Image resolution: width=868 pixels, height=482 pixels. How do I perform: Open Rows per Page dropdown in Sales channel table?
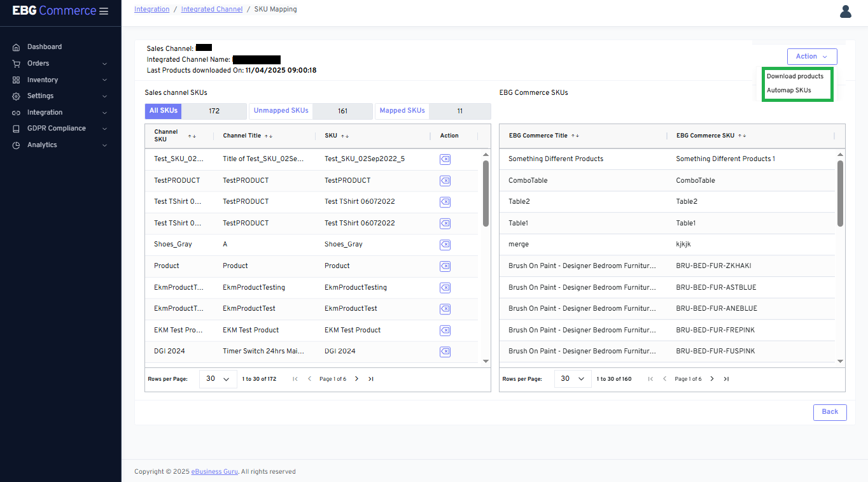point(218,379)
